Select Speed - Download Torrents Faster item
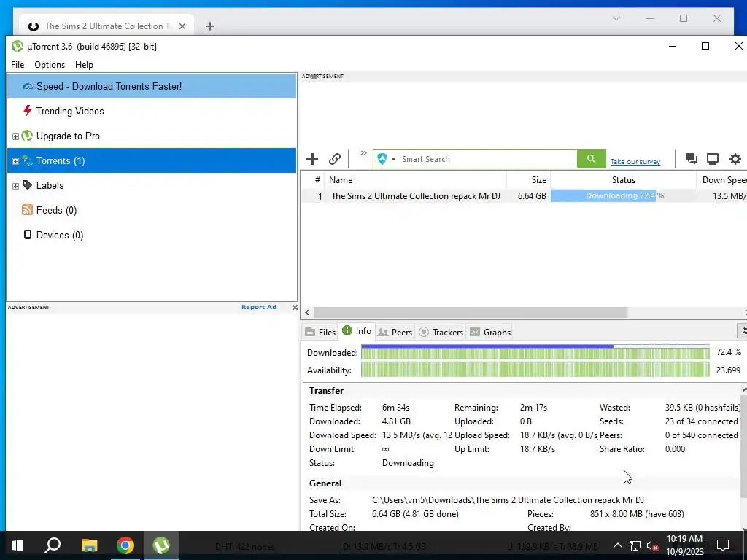Viewport: 747px width, 560px height. point(152,86)
